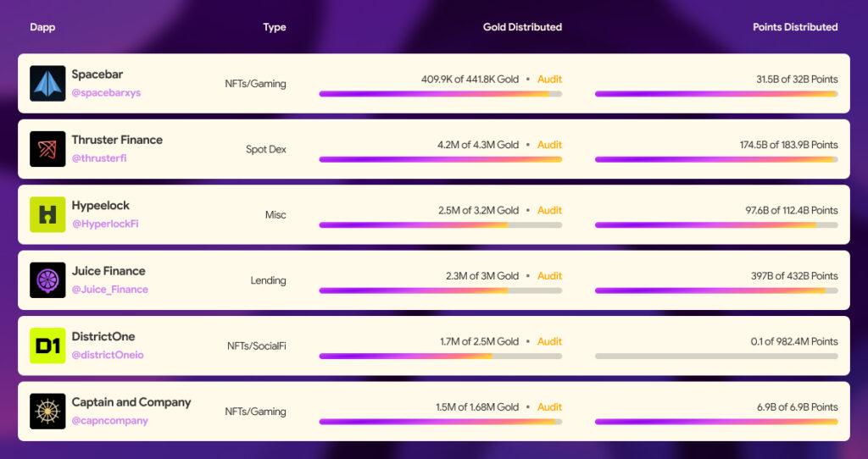
Task: Open the Audit link for DistrictOne
Action: click(549, 341)
